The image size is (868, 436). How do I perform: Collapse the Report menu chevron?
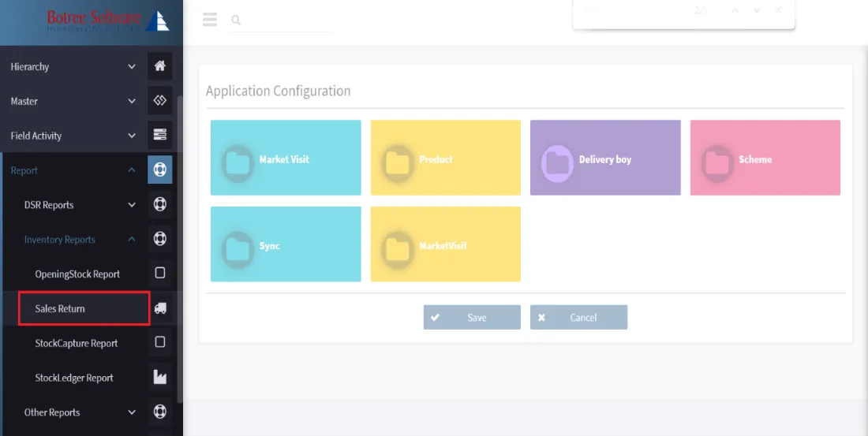pos(132,170)
